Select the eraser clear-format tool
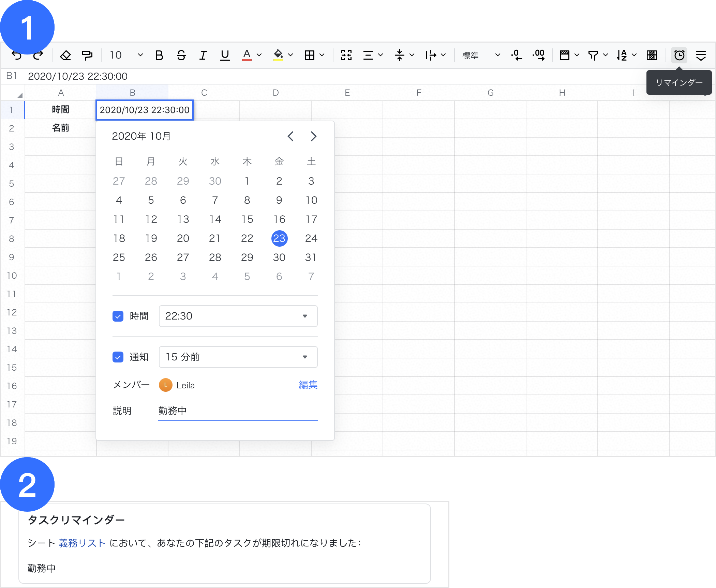 coord(65,55)
